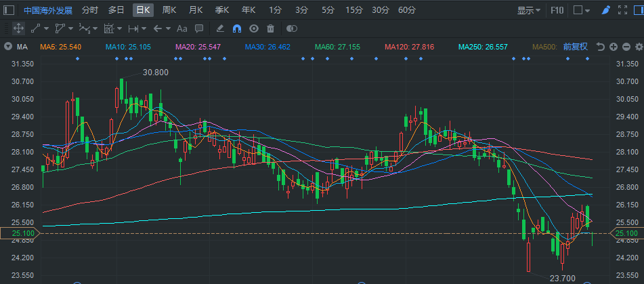Click the MA30: 26.462 label
Screen dimensions: 644x284
point(267,47)
